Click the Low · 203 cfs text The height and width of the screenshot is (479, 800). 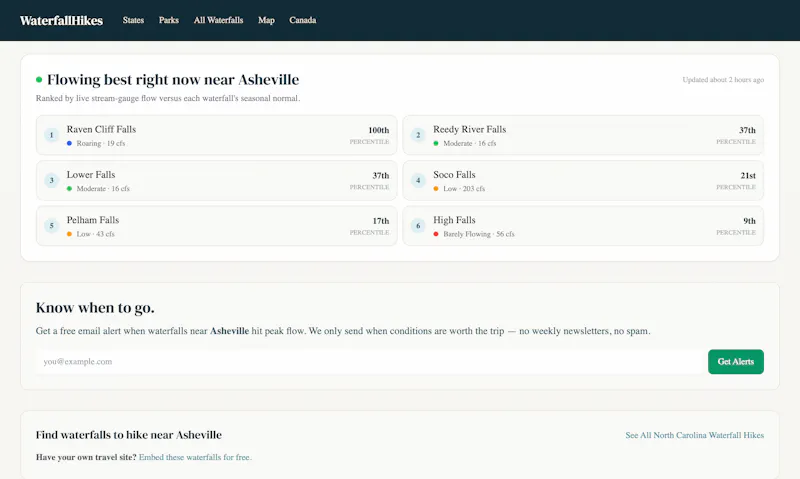click(x=464, y=189)
